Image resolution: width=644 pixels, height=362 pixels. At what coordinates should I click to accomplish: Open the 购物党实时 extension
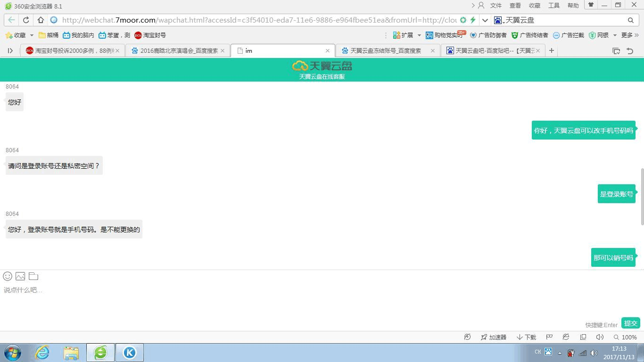(x=445, y=35)
